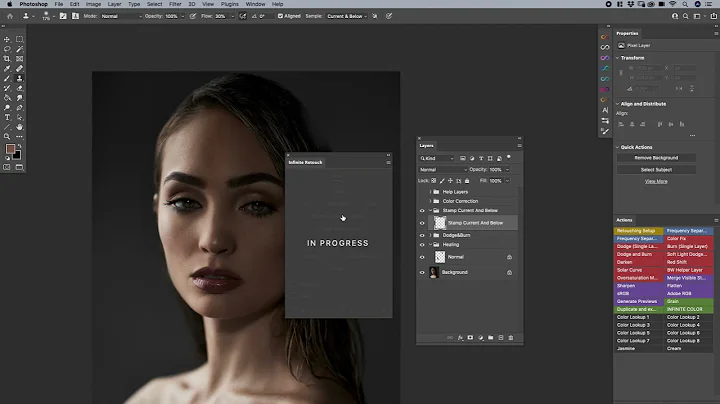
Task: Hide the Normal layer
Action: (422, 257)
